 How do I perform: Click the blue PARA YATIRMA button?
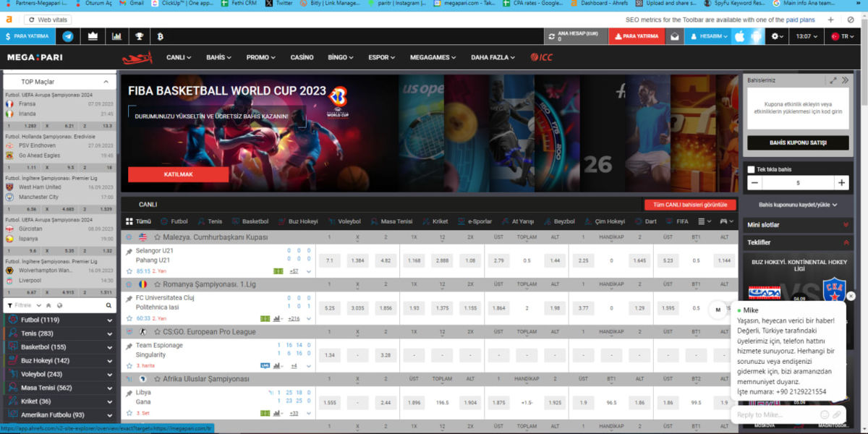tap(27, 36)
